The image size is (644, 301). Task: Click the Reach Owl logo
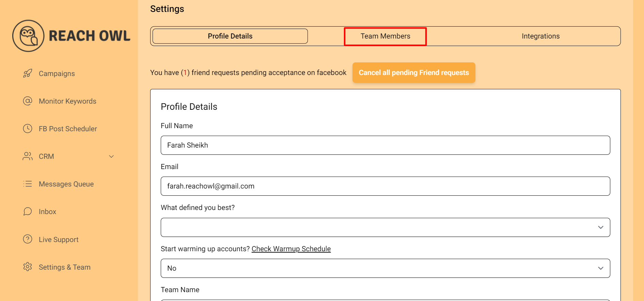pos(71,36)
